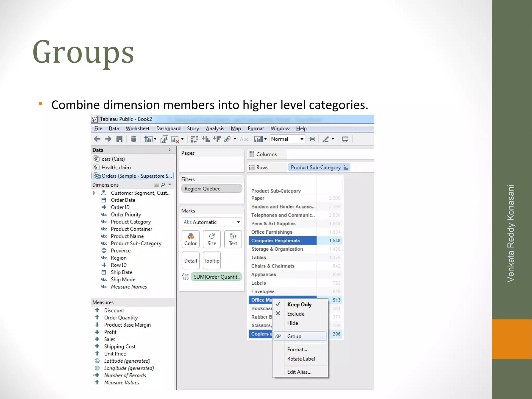Click the Tooltip marks button
Screen dimensions: 532x399
point(212,260)
